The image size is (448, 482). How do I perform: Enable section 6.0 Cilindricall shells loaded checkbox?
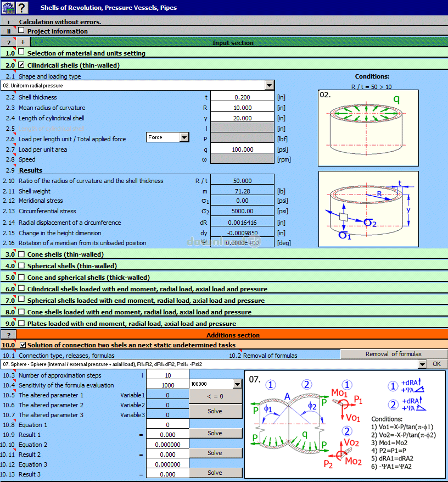[x=21, y=288]
